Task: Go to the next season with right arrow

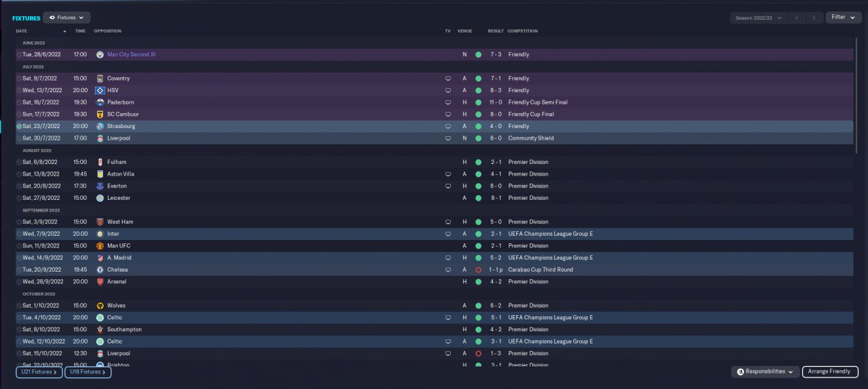Action: coord(815,18)
